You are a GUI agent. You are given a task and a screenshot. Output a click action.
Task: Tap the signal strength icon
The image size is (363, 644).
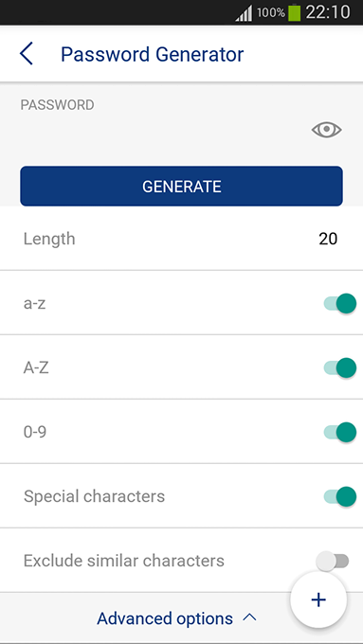[244, 13]
